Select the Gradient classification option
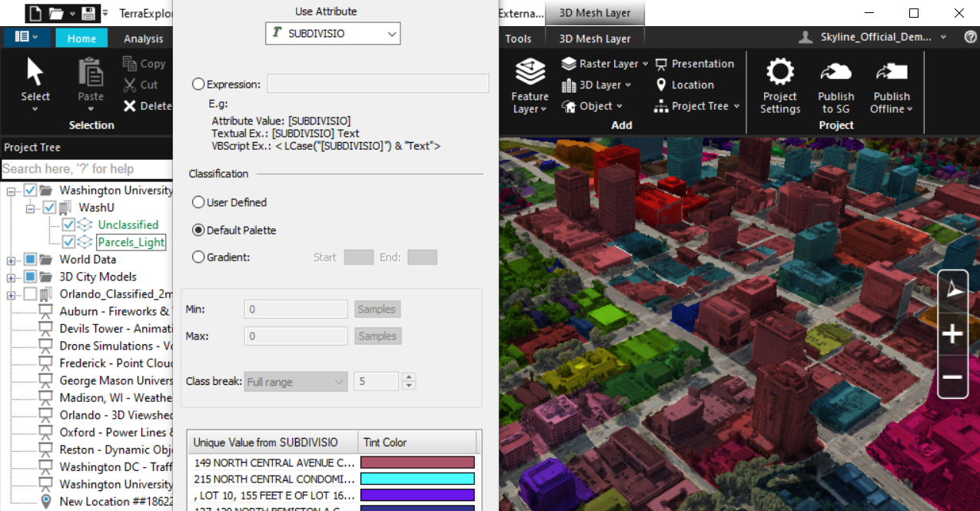Viewport: 980px width, 511px height. (198, 257)
